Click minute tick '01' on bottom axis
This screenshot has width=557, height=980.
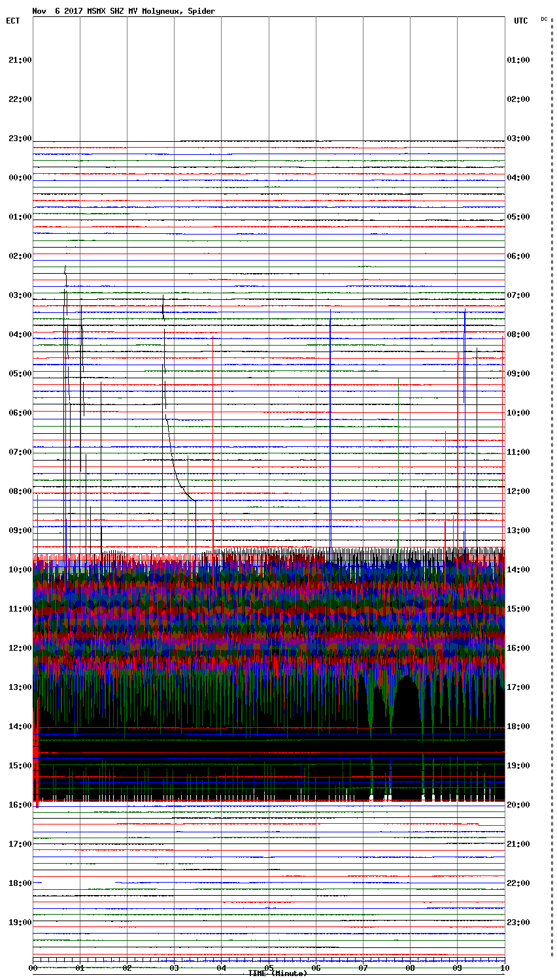[x=80, y=968]
